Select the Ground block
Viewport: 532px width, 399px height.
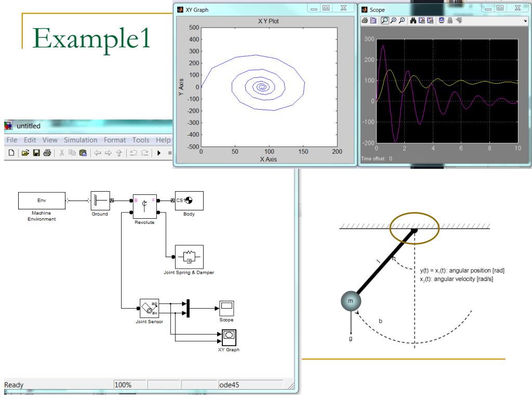[x=100, y=201]
